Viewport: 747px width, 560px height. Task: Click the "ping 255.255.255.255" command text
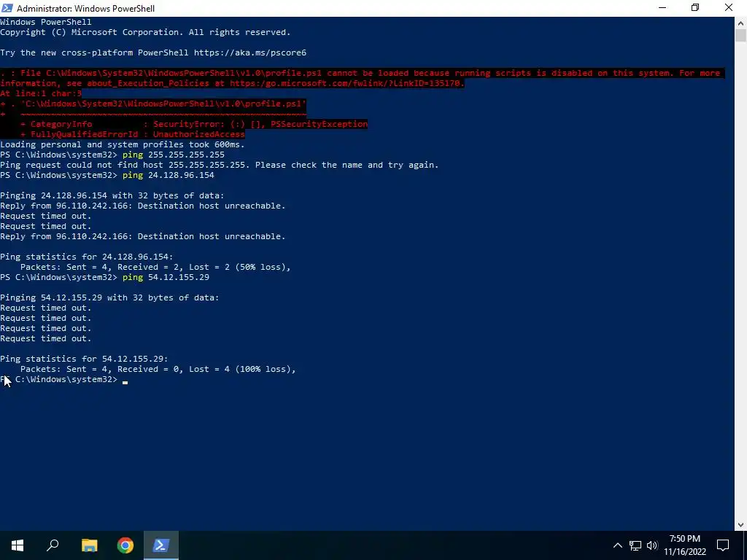pos(174,155)
